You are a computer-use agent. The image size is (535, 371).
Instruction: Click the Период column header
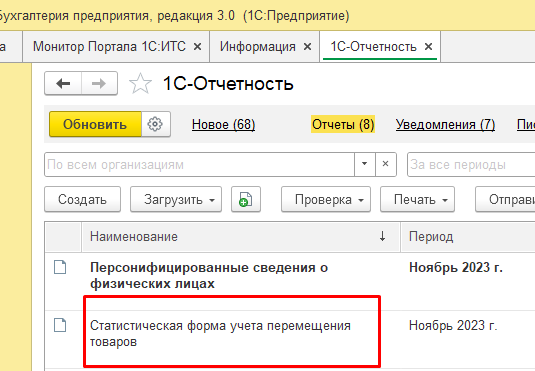click(468, 236)
